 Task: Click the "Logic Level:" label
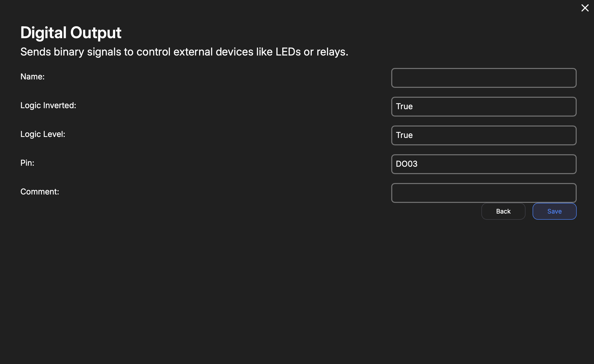[x=43, y=134]
